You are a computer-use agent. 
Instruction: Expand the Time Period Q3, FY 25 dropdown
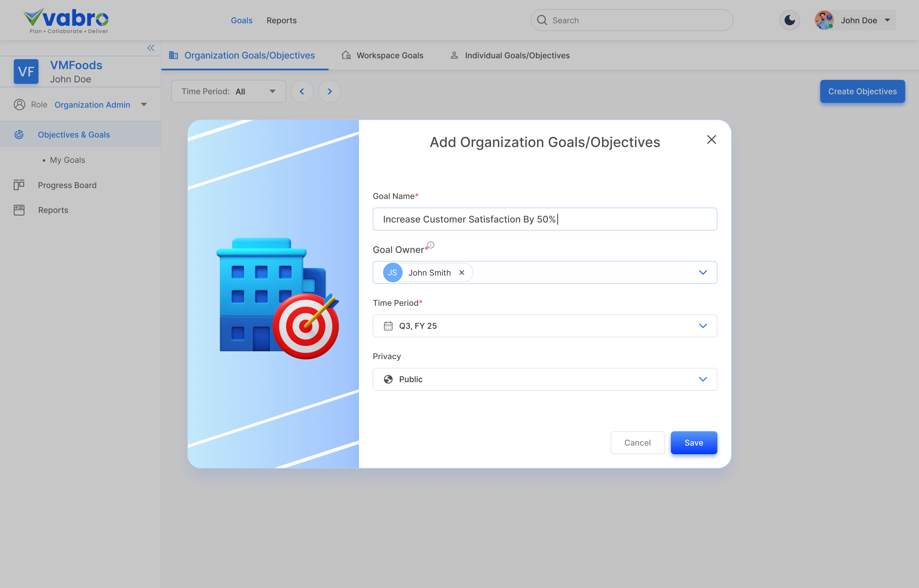click(x=702, y=325)
